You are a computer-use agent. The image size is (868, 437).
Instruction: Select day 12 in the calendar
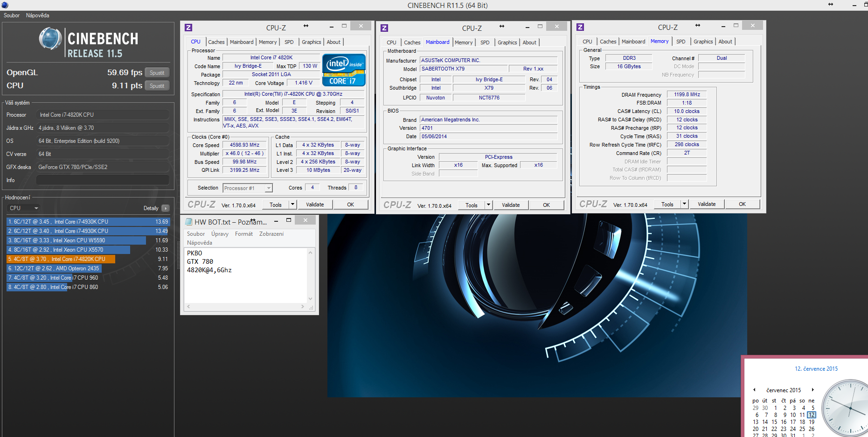812,415
